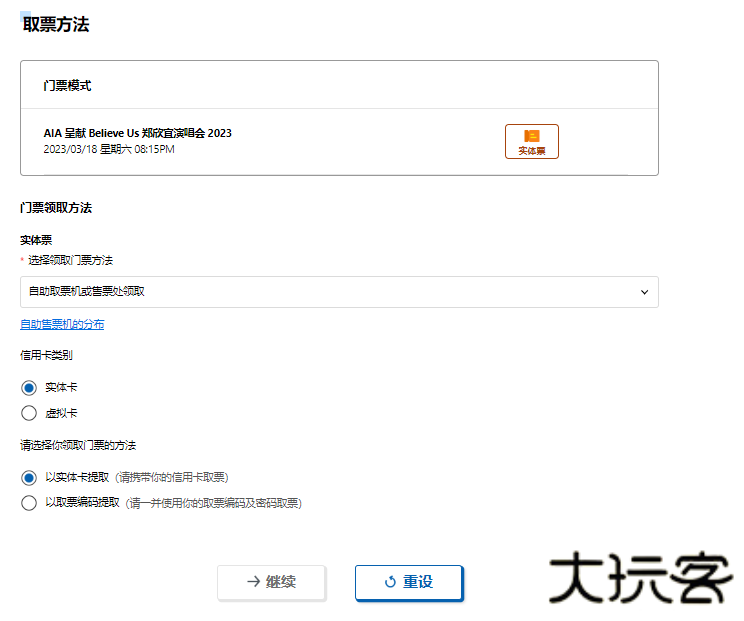This screenshot has height=621, width=744.
Task: Click the arrow icon on the 继续 button
Action: [x=254, y=582]
